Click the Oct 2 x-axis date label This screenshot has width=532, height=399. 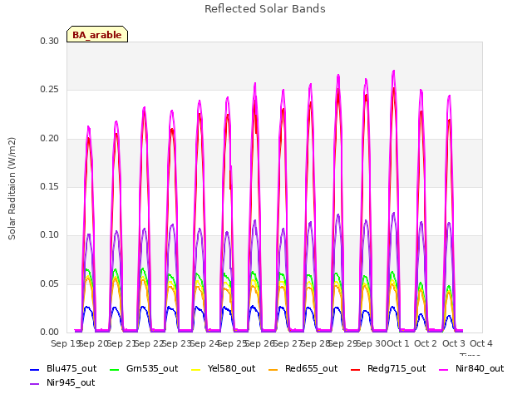426,343
